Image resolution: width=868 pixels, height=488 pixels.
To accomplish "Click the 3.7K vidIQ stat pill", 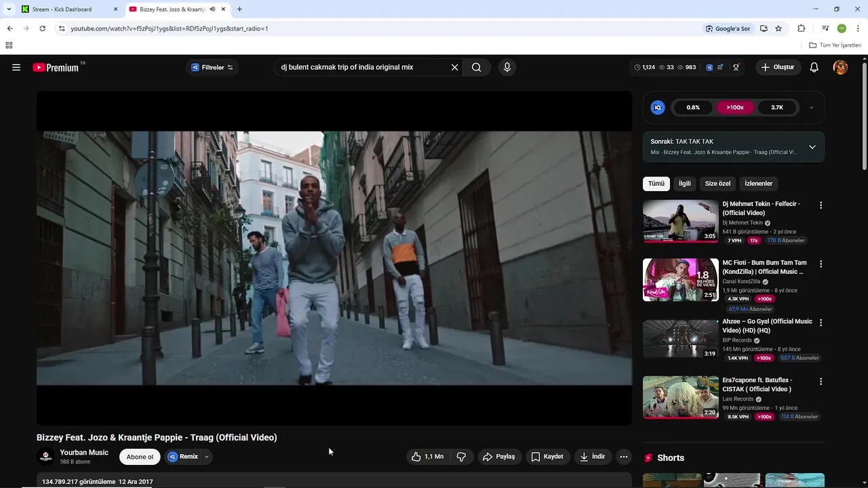I will point(777,107).
